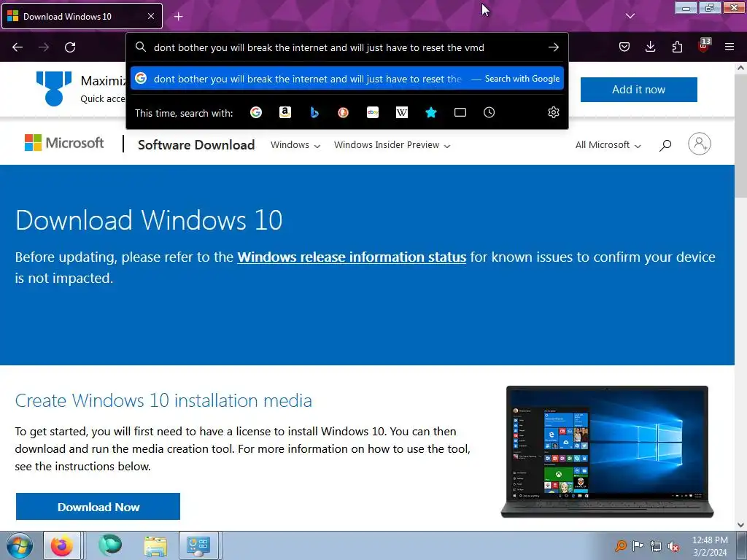Click in the address bar text field
Screen dimensions: 747x560
point(348,47)
